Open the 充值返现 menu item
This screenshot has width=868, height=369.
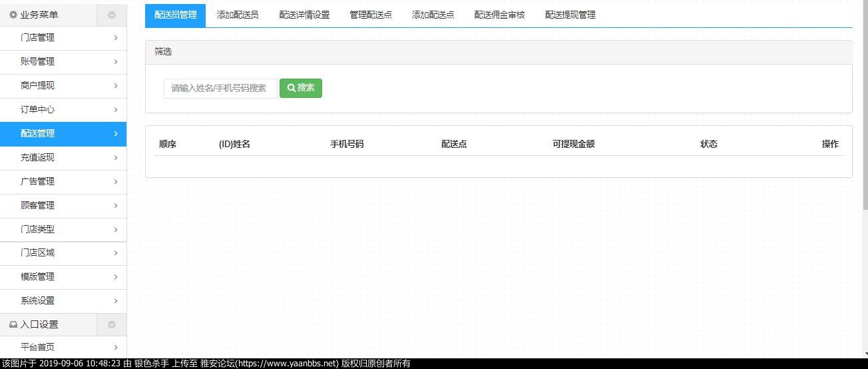tap(63, 158)
